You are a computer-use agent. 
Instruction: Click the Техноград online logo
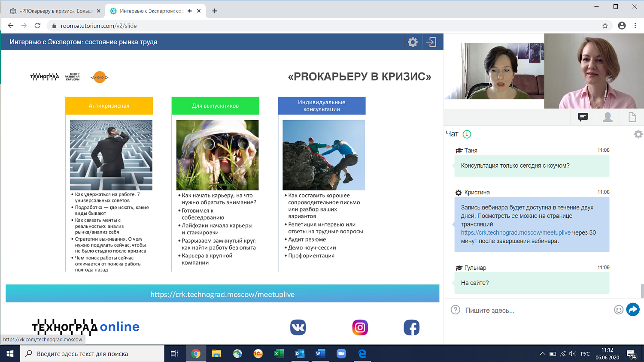[85, 327]
